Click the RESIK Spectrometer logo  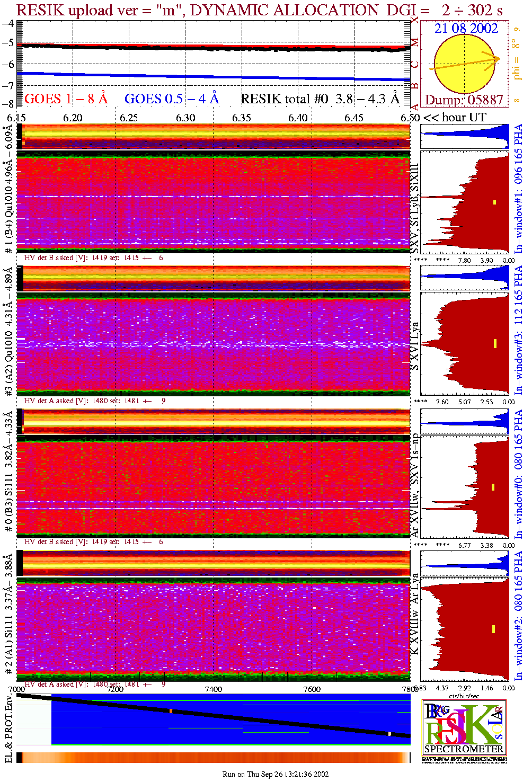coord(464,726)
